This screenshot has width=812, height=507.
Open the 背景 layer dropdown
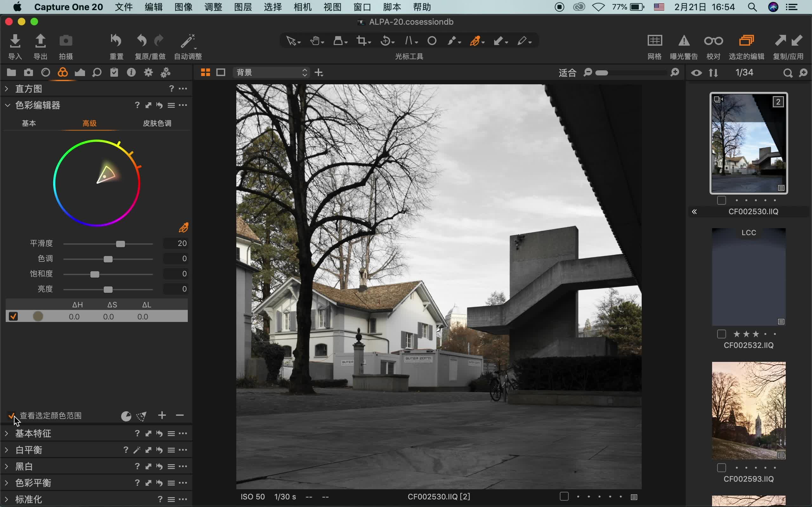pos(271,73)
